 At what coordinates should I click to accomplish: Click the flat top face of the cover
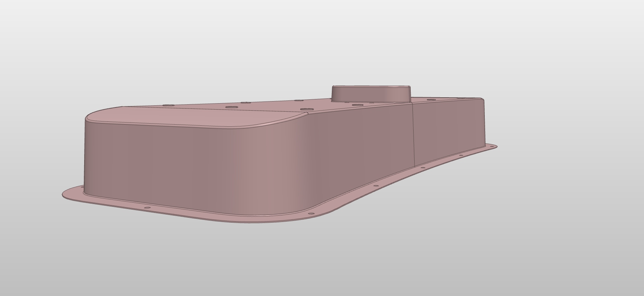pyautogui.click(x=210, y=114)
